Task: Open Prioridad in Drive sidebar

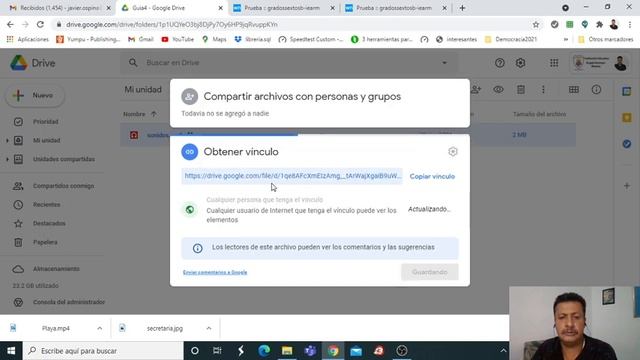Action: click(x=46, y=122)
